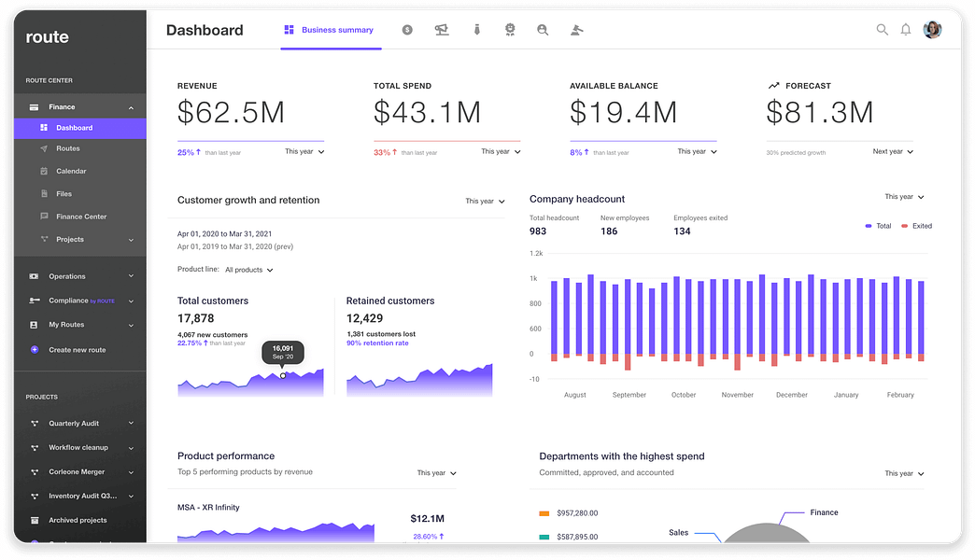Click the Inventory Audit Q3 project icon
This screenshot has width=975, height=560.
(x=35, y=496)
